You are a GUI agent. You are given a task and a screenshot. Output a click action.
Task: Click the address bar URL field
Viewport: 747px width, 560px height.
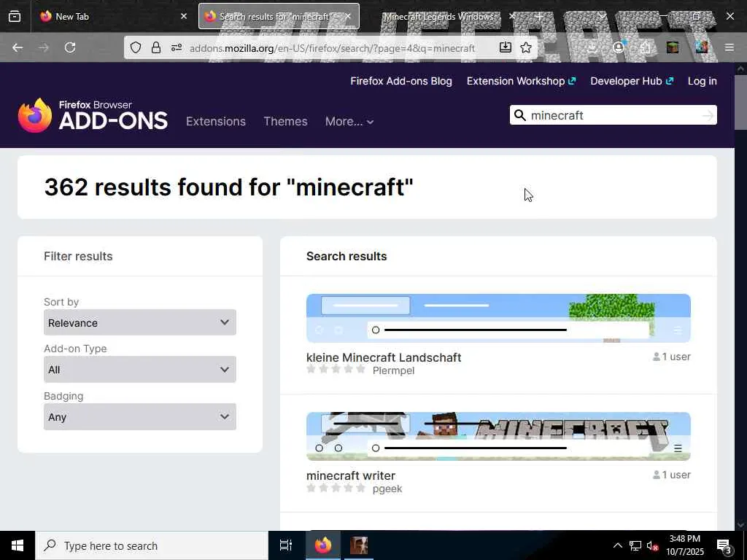(332, 47)
